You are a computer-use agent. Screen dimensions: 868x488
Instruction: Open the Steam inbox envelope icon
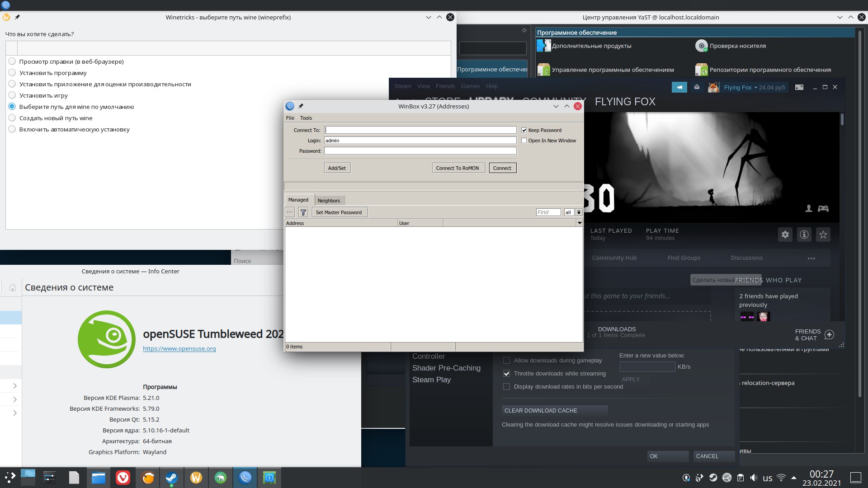[x=697, y=87]
